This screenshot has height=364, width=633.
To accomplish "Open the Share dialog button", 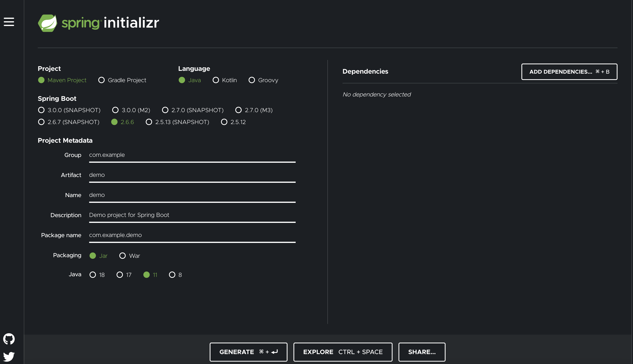I will (x=422, y=352).
